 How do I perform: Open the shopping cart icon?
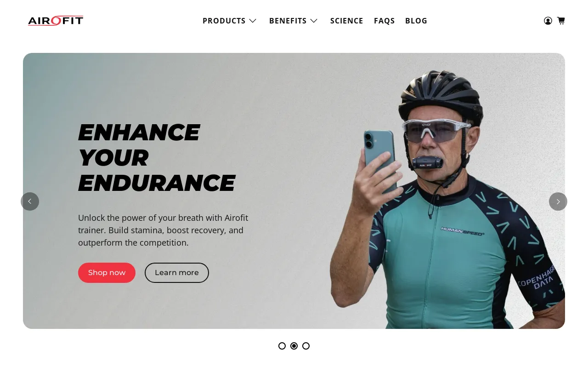coord(561,21)
